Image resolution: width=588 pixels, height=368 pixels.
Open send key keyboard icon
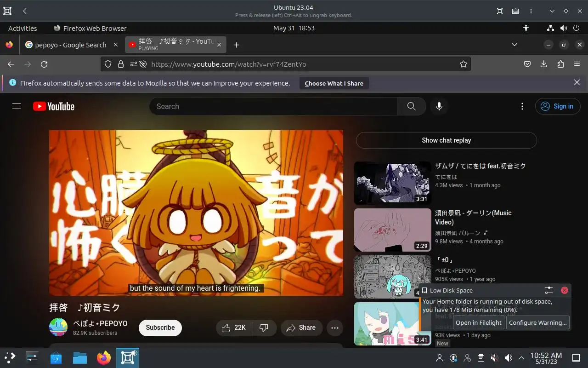point(515,11)
